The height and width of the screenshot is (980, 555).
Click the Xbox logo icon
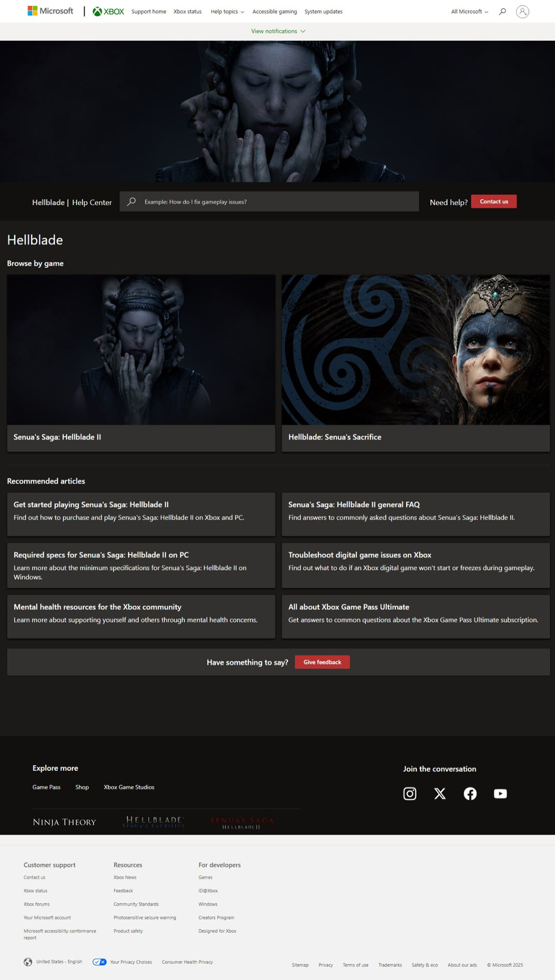point(98,11)
